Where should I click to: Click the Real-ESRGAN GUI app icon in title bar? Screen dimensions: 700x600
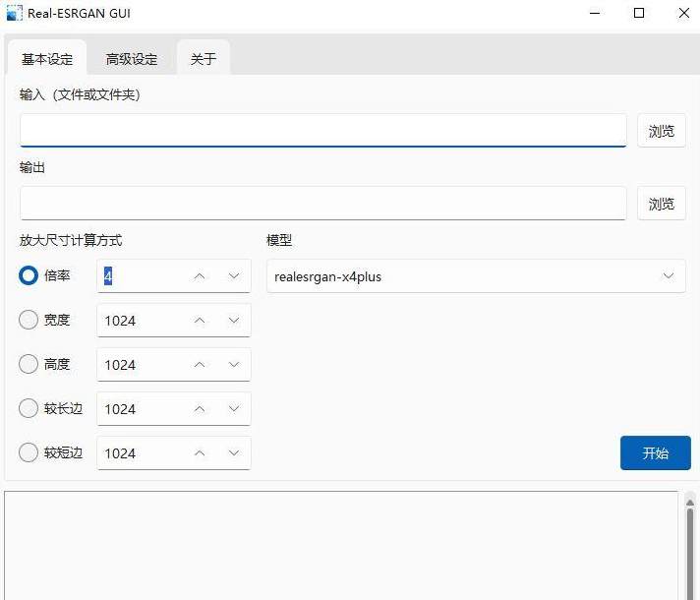pos(14,13)
